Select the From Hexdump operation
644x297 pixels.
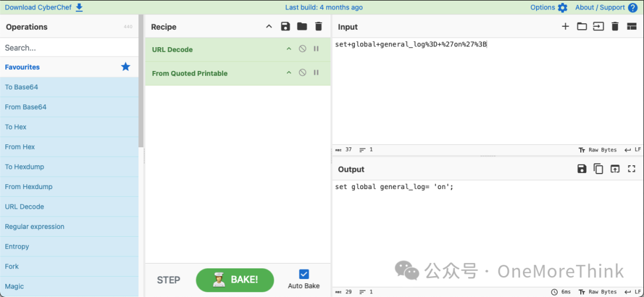pos(69,187)
